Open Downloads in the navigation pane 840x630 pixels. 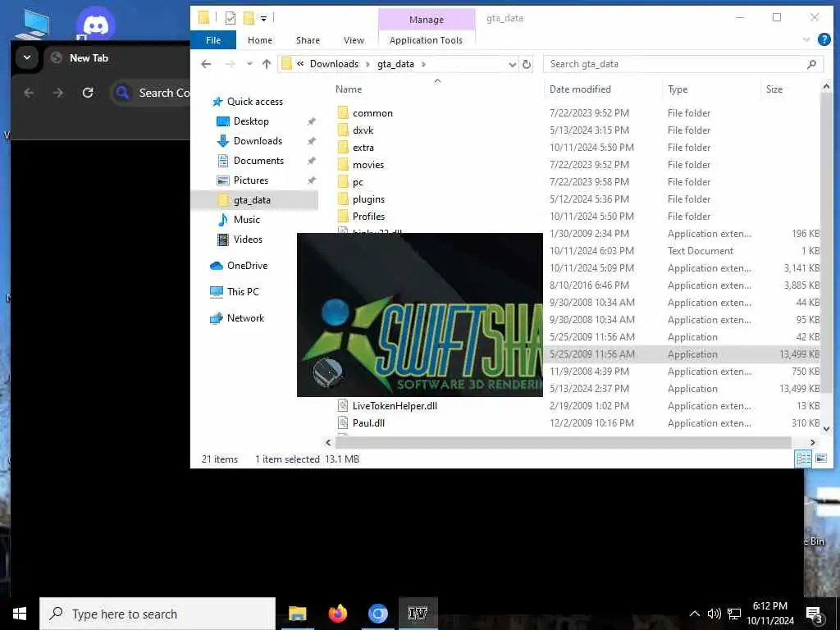258,141
